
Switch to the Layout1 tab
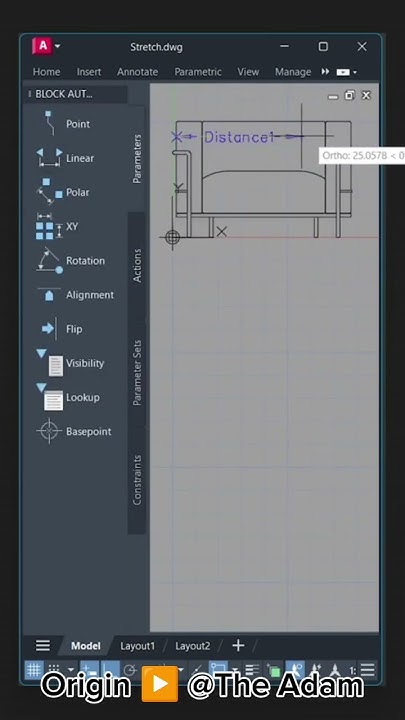[x=137, y=646]
